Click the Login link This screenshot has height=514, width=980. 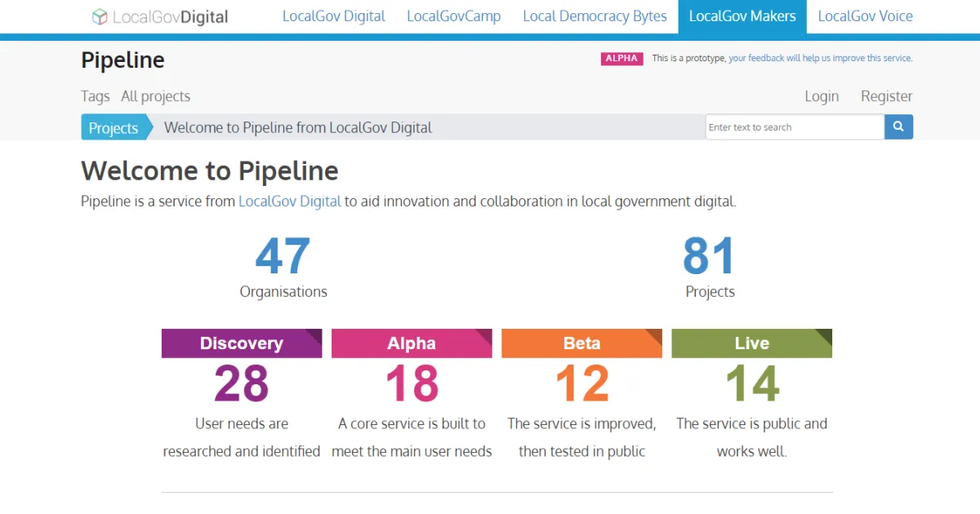tap(821, 96)
